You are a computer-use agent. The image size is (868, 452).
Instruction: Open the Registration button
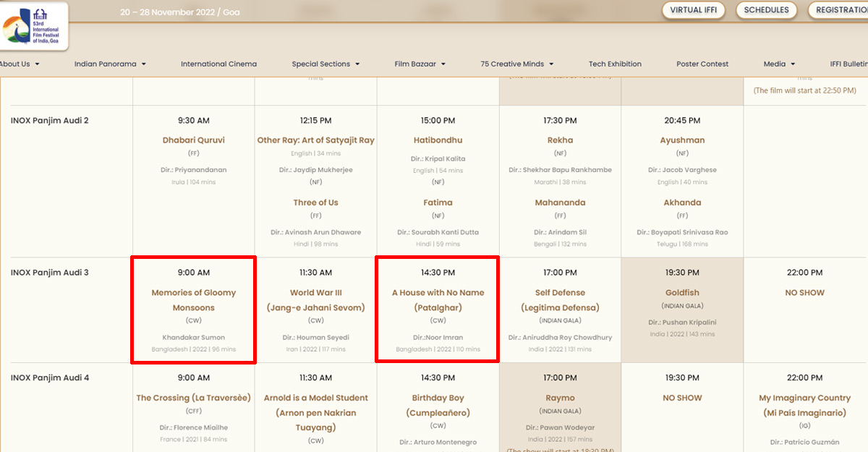tap(839, 10)
